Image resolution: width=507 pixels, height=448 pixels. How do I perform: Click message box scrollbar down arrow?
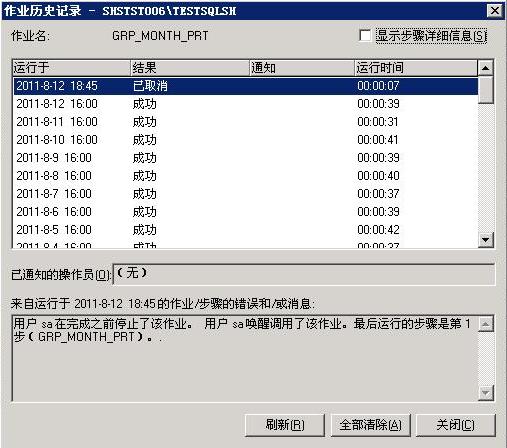[486, 393]
